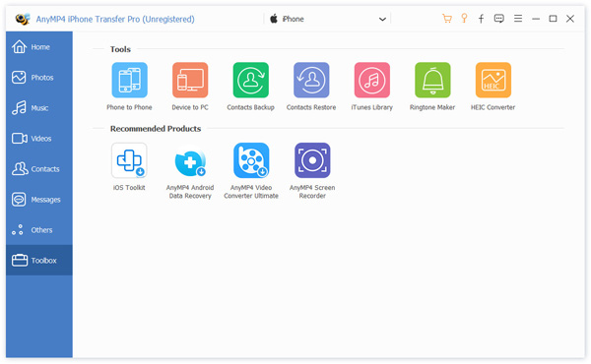591x364 pixels.
Task: Close the AnyMP4 window
Action: point(570,19)
